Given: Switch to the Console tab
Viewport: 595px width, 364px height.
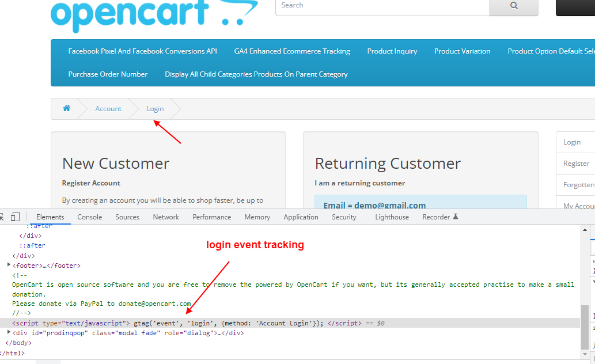Looking at the screenshot, I should 89,217.
